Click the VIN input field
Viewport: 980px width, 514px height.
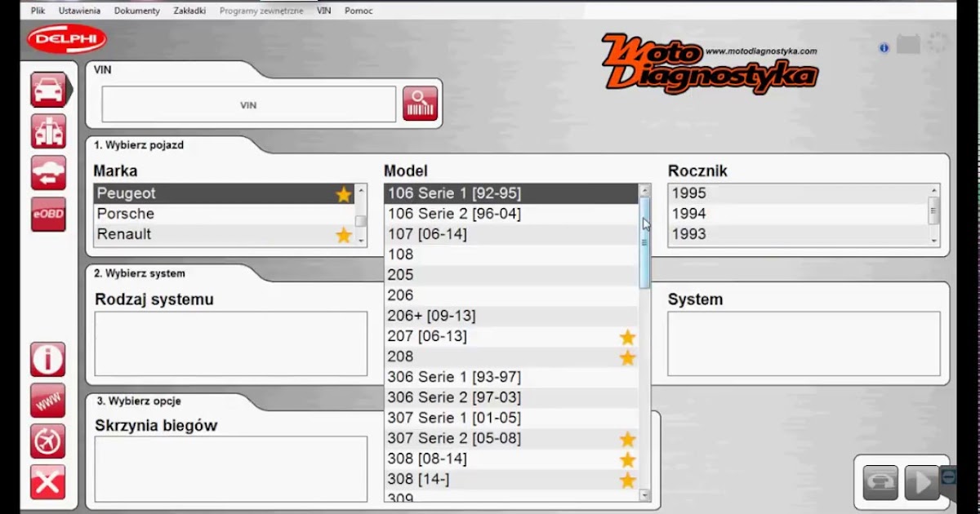tap(248, 105)
